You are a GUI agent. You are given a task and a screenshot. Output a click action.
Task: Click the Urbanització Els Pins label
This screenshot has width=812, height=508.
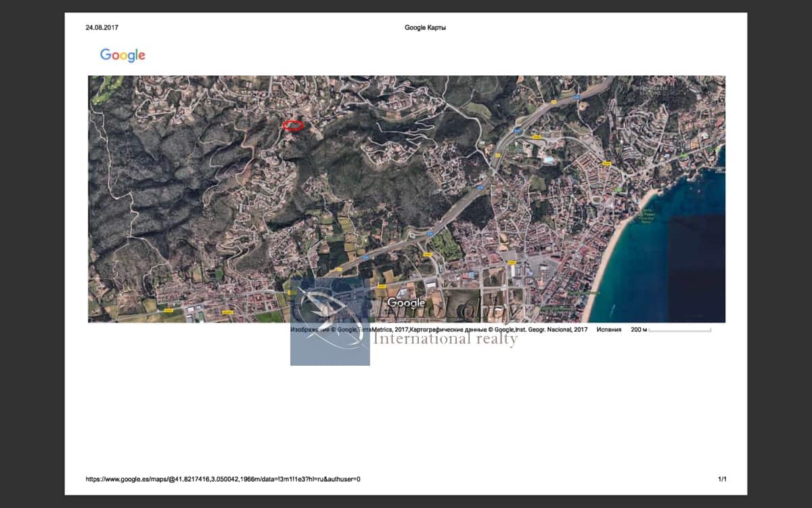point(651,89)
